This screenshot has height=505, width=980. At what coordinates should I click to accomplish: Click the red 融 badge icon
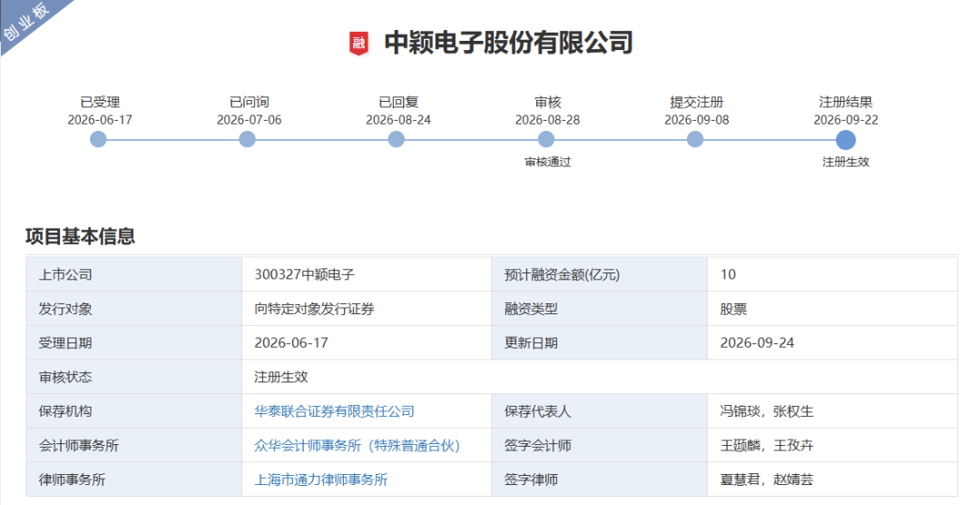click(358, 44)
